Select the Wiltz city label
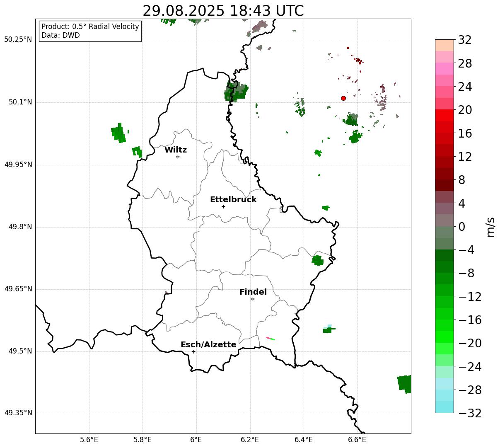 point(176,150)
